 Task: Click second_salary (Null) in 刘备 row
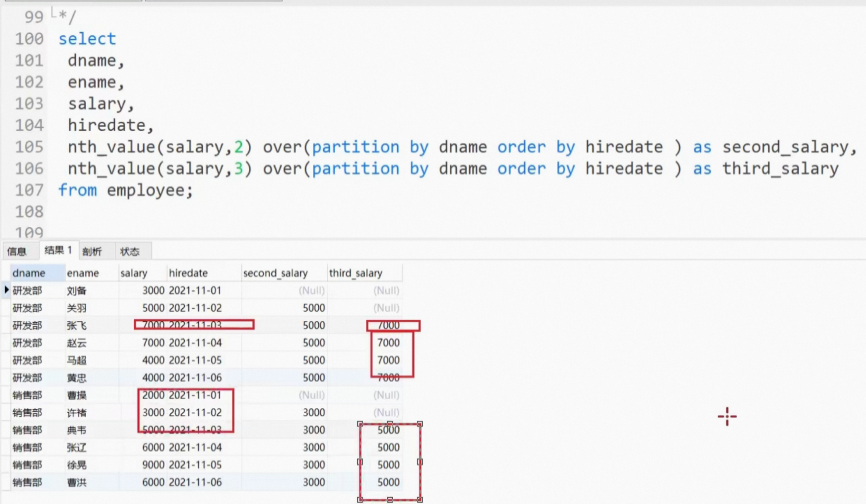coord(312,290)
